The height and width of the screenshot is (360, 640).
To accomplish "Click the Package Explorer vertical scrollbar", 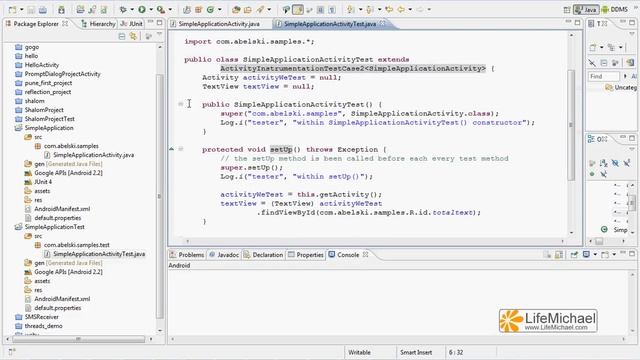I will [x=160, y=196].
